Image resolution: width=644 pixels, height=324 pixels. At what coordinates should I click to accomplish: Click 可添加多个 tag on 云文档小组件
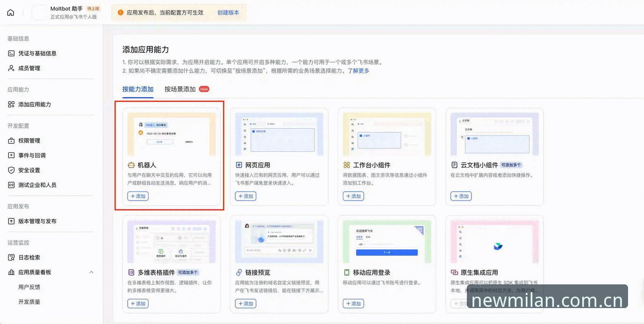pos(511,165)
